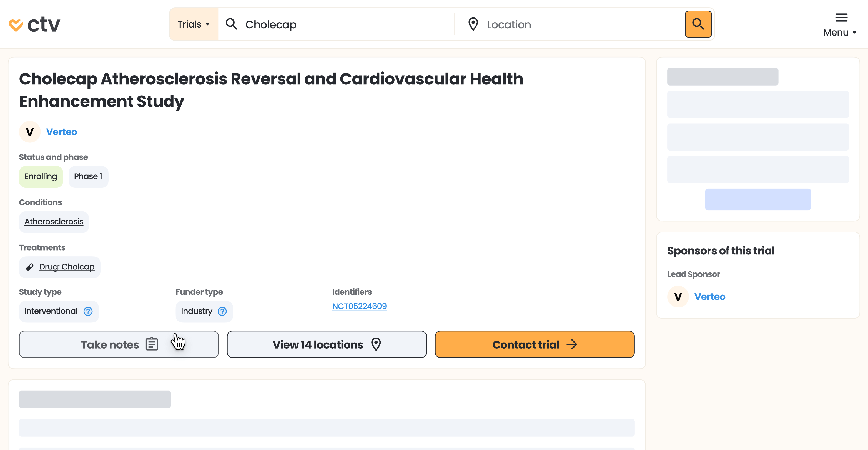868x450 pixels.
Task: Click the location pin icon in search bar
Action: pos(473,24)
